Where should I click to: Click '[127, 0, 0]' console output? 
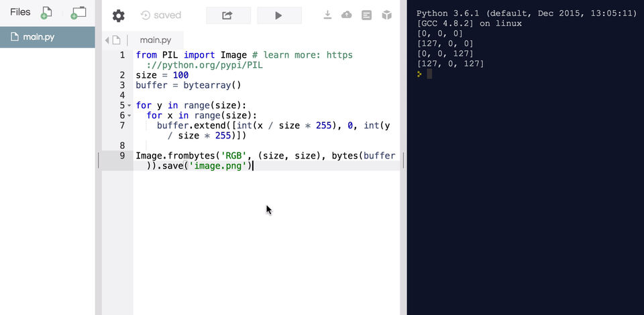point(445,44)
